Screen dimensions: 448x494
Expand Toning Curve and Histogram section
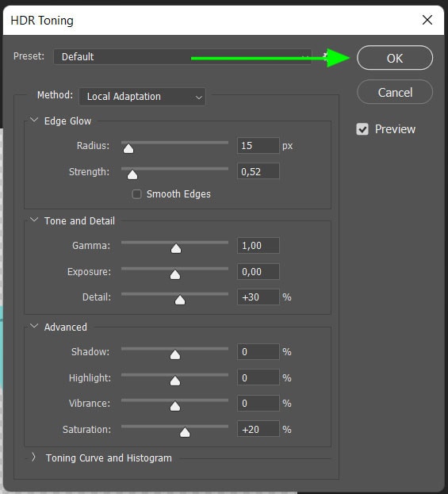click(x=34, y=458)
